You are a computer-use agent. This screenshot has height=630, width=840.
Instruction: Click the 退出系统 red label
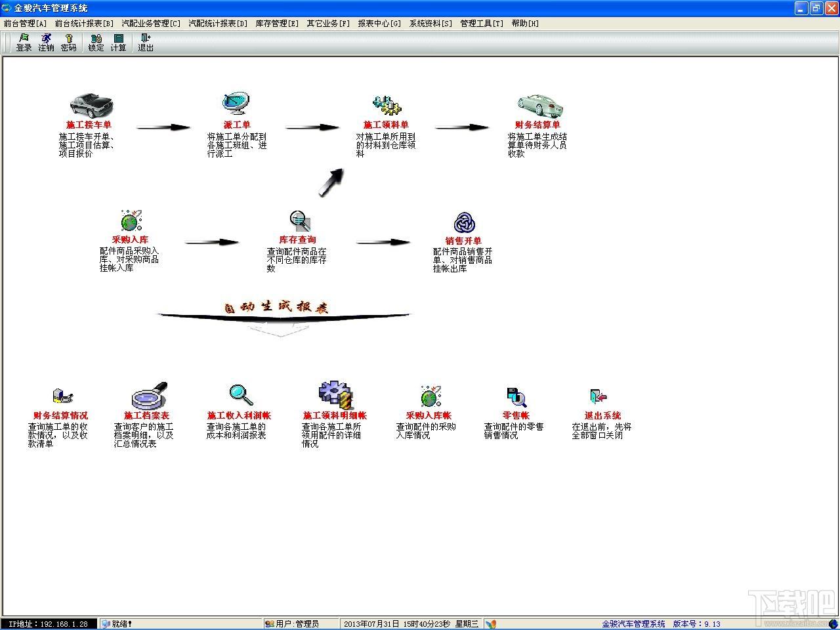tap(602, 415)
